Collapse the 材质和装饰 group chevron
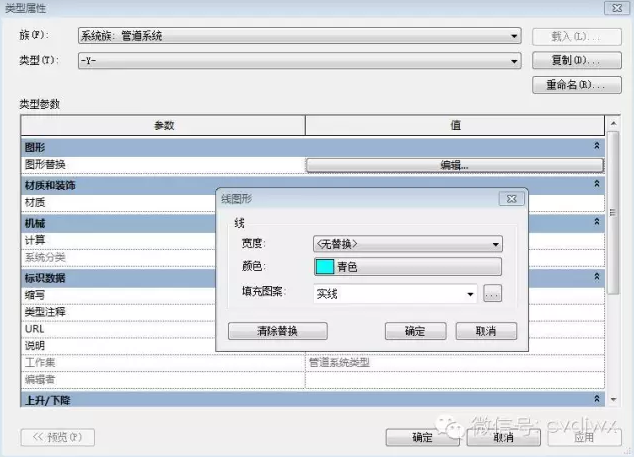The height and width of the screenshot is (457, 634). coord(597,185)
